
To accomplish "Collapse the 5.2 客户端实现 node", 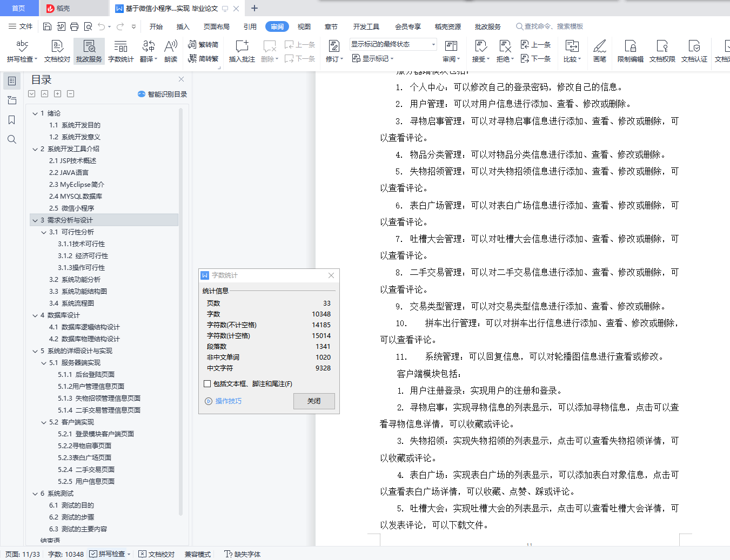I will [44, 422].
